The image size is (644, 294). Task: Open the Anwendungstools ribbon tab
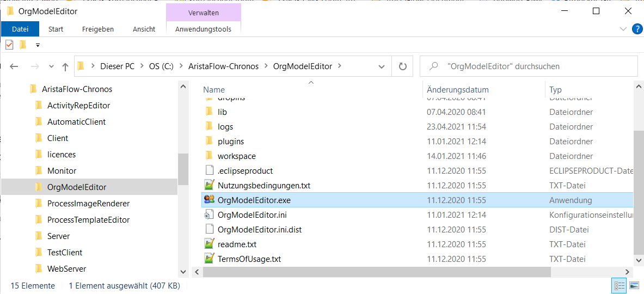click(203, 29)
